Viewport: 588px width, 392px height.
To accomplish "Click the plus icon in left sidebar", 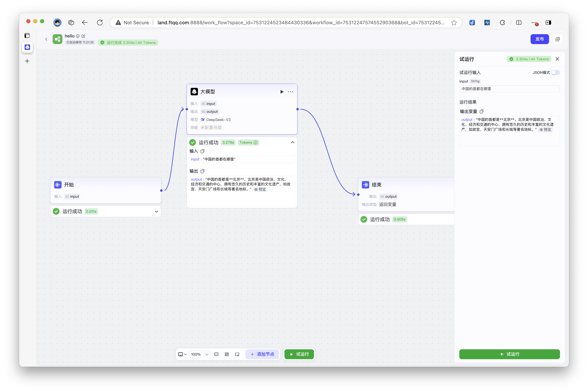I will (x=27, y=61).
